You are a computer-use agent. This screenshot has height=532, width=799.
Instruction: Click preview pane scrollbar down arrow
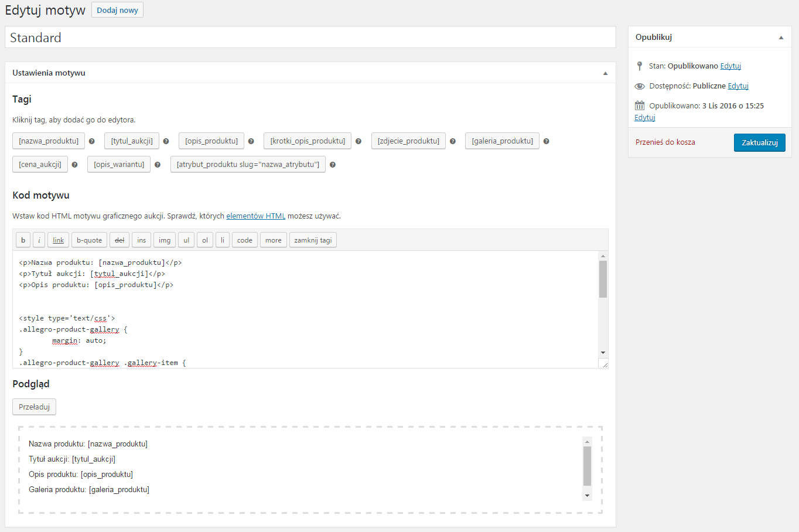[588, 496]
